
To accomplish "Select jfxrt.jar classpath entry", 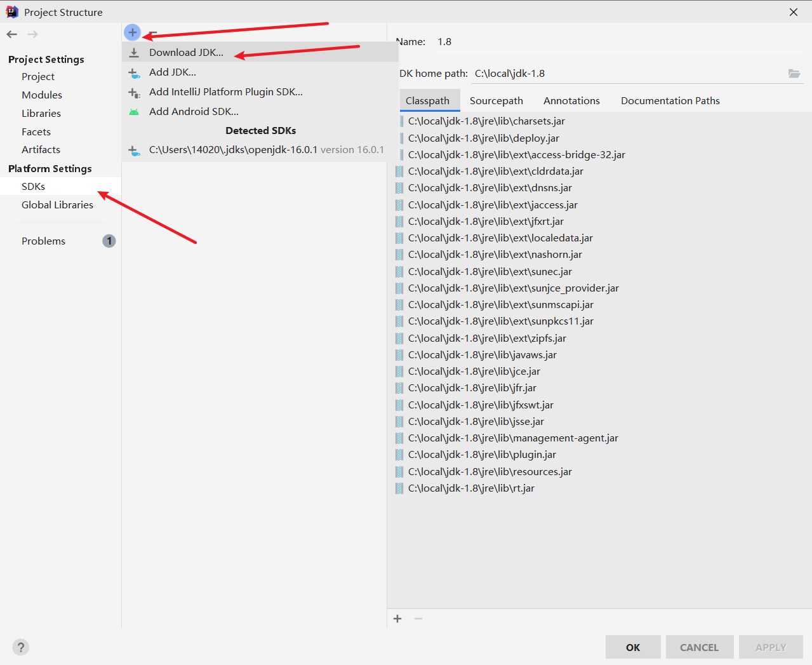I will click(486, 222).
